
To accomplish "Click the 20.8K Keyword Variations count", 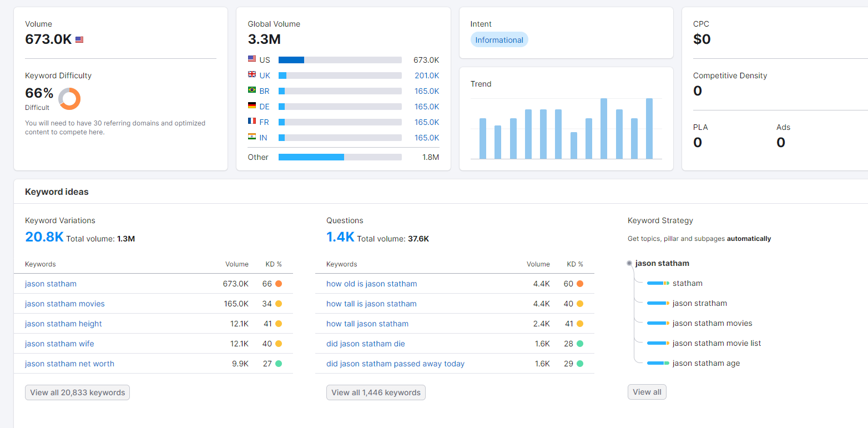I will pos(44,237).
